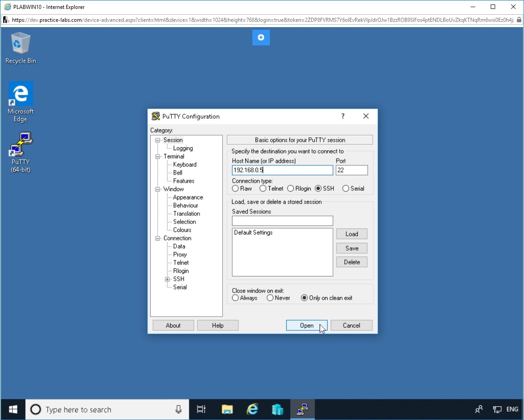Open the Windows Start menu
Image resolution: width=524 pixels, height=420 pixels.
pos(13,409)
